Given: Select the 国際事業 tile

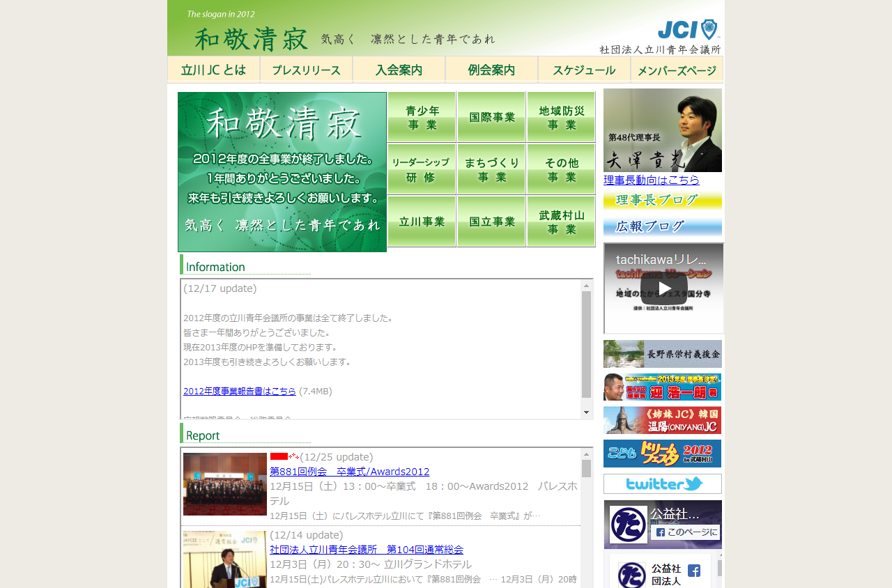Looking at the screenshot, I should click(x=491, y=117).
